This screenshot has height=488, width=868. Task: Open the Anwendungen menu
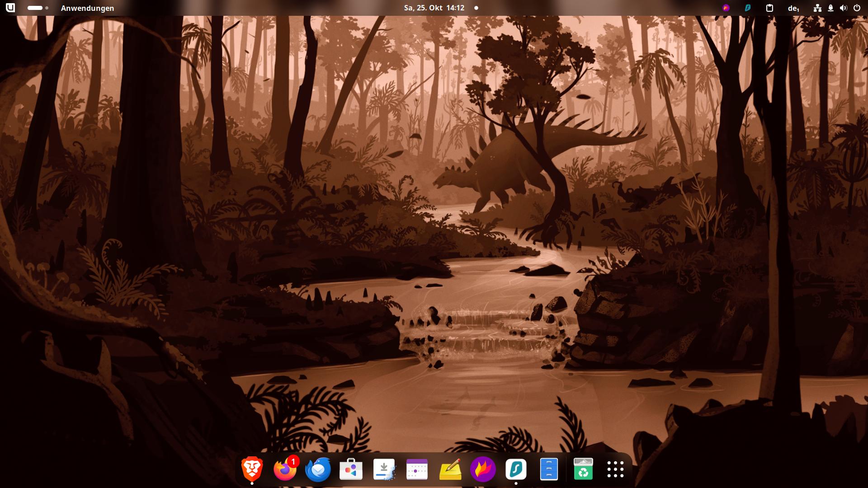tap(87, 8)
